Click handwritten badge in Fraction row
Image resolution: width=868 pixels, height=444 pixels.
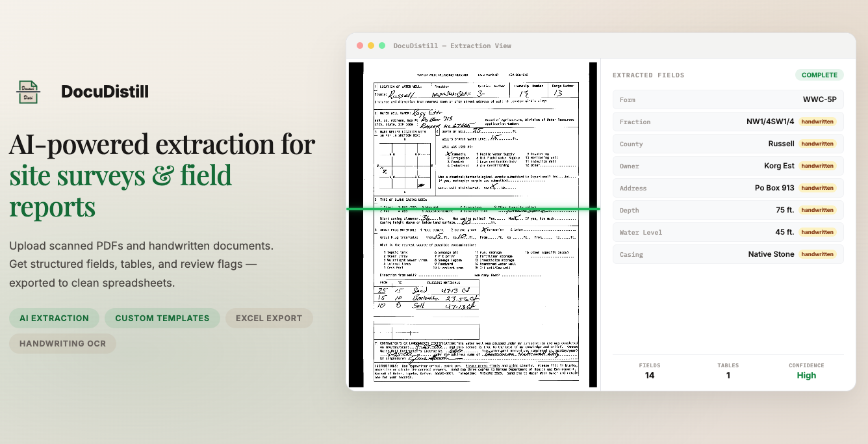[817, 122]
